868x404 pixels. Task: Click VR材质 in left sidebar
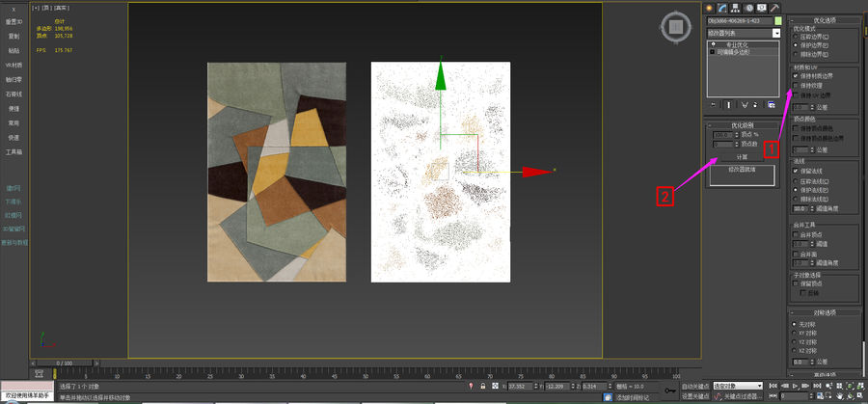[14, 65]
